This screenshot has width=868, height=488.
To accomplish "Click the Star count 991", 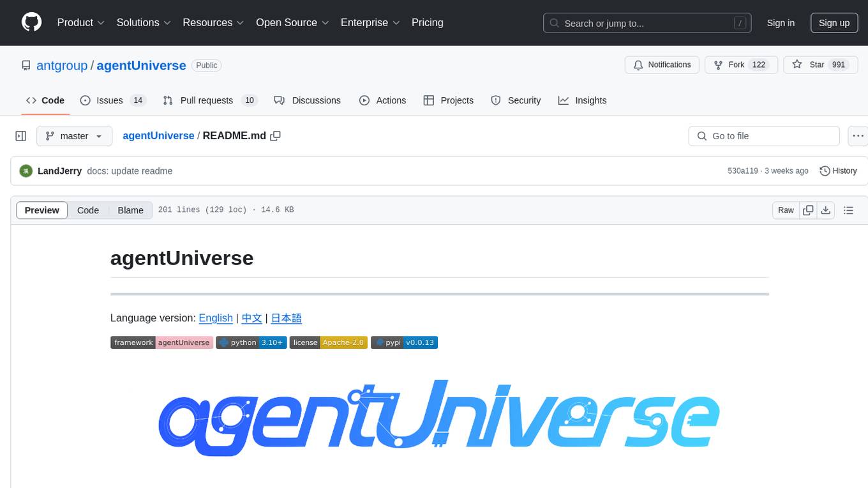I will click(x=839, y=65).
